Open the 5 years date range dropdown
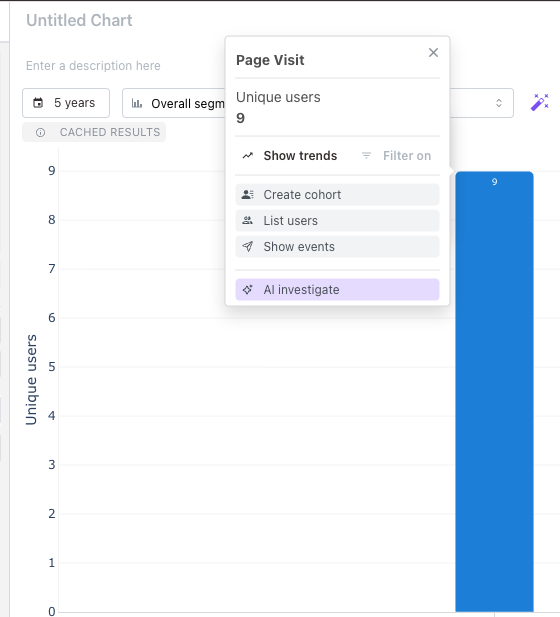This screenshot has width=560, height=617. coord(66,103)
